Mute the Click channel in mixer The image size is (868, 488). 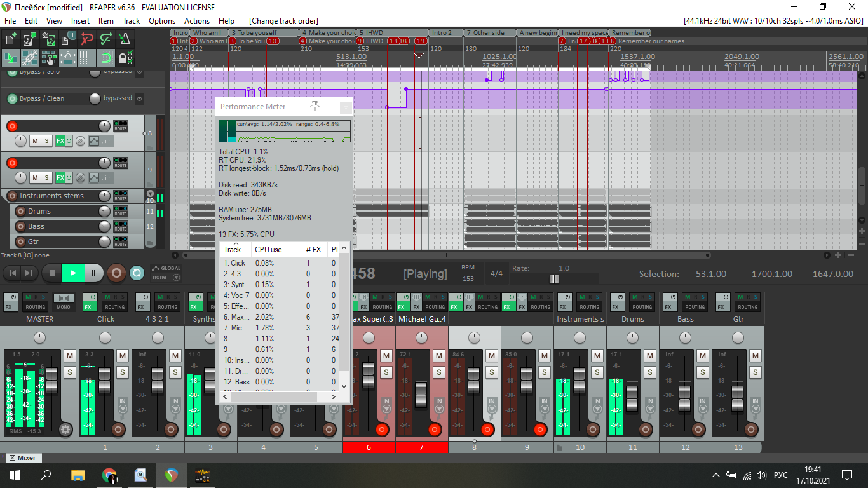(x=123, y=356)
